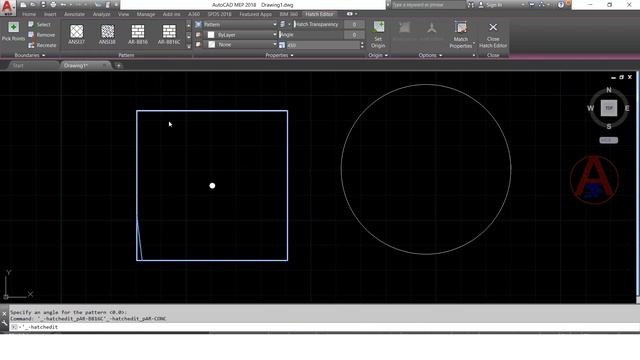Image resolution: width=640 pixels, height=360 pixels.
Task: Open the Featured Apps ribbon tab
Action: tap(256, 14)
